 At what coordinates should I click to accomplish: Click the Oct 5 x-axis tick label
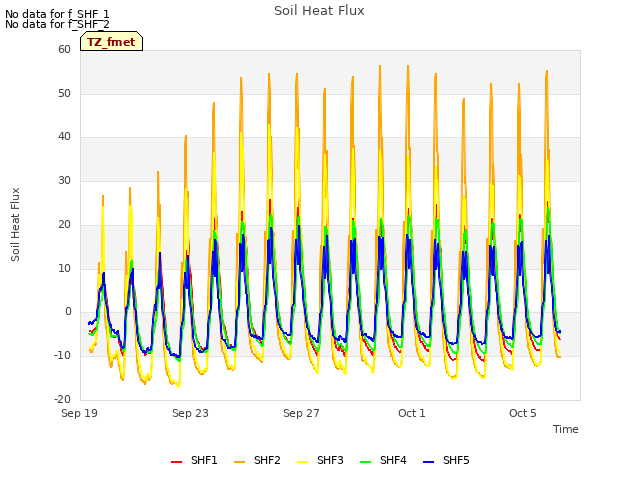(x=522, y=413)
